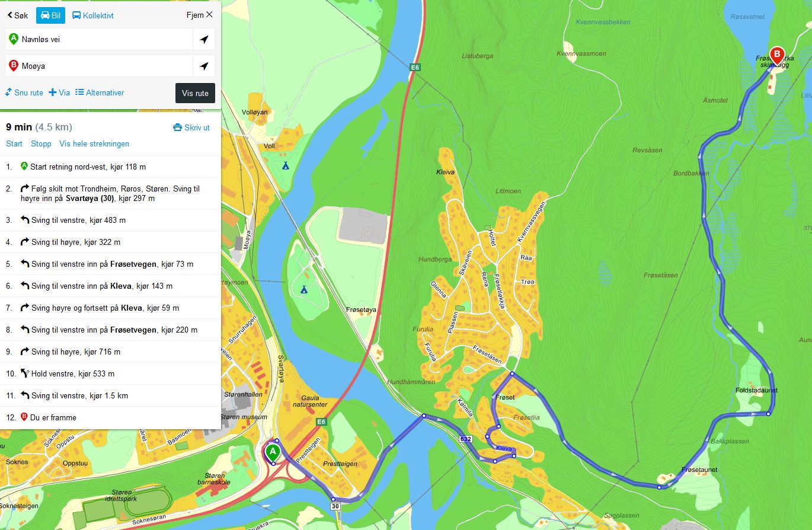This screenshot has width=812, height=530.
Task: Select step 10 Hold venstre 533 m
Action: pyautogui.click(x=110, y=373)
